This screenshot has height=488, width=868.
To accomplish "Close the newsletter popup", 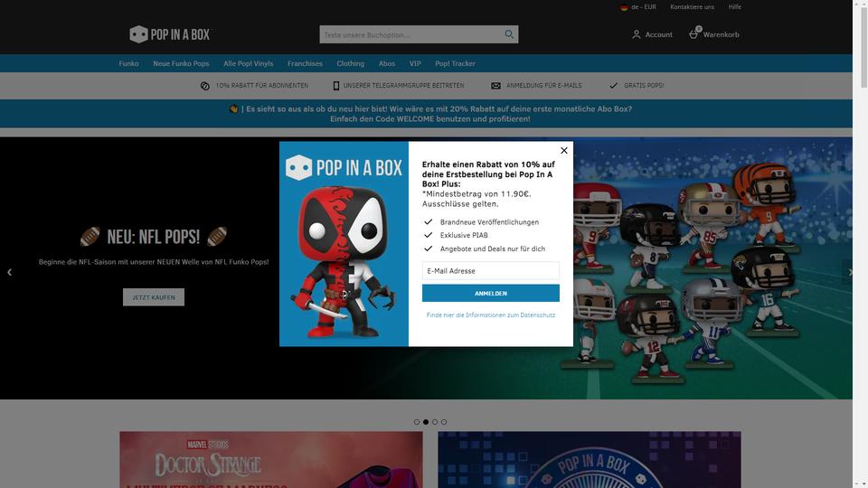I will pos(563,151).
